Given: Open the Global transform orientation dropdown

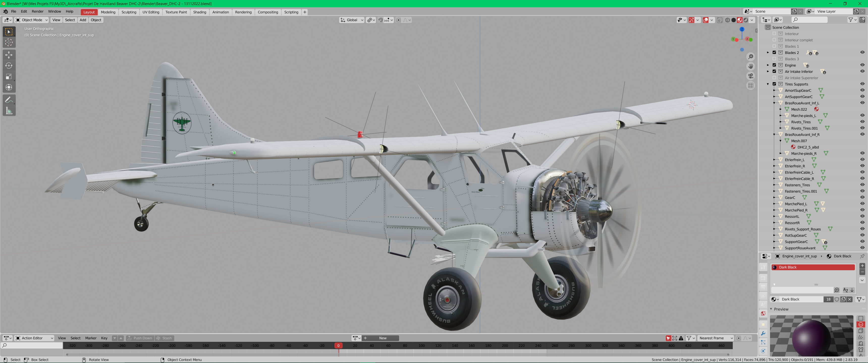Looking at the screenshot, I should pos(352,20).
